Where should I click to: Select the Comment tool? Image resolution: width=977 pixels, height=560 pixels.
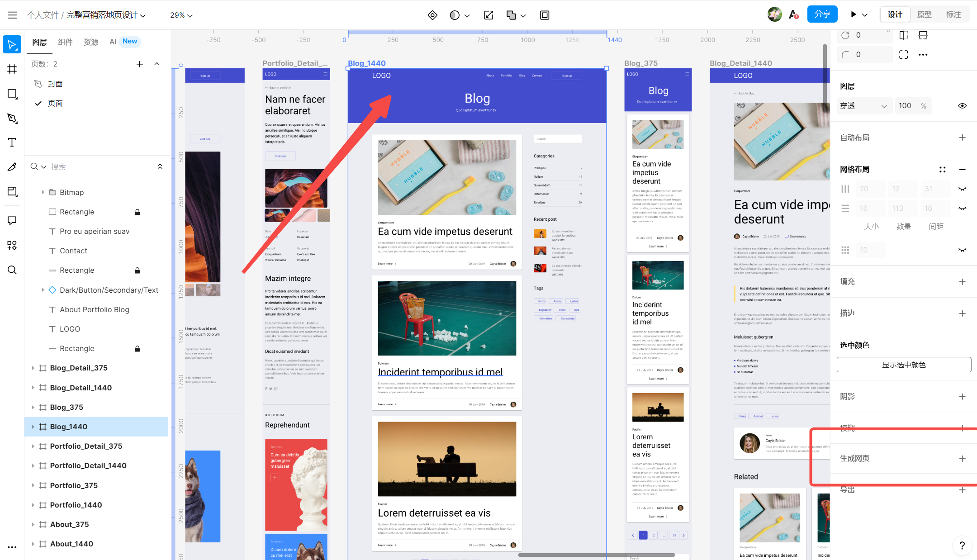pos(12,220)
